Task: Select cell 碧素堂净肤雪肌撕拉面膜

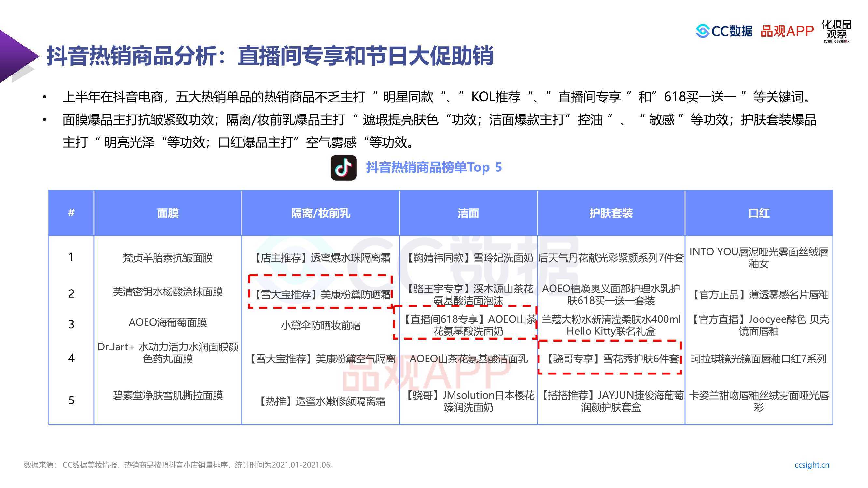Action: point(168,395)
